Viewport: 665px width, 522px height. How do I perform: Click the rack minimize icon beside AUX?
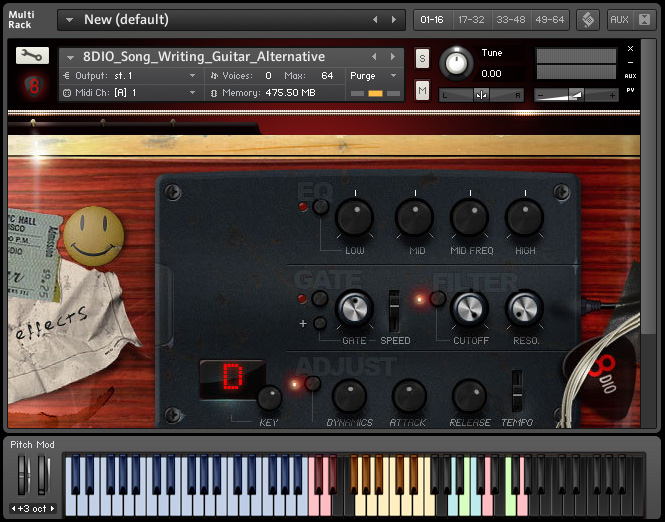(644, 20)
